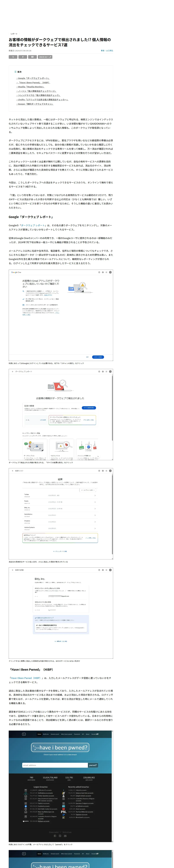
Task: Jump to Google「ダークウェブ レポート」section
Action: [x=33, y=78]
